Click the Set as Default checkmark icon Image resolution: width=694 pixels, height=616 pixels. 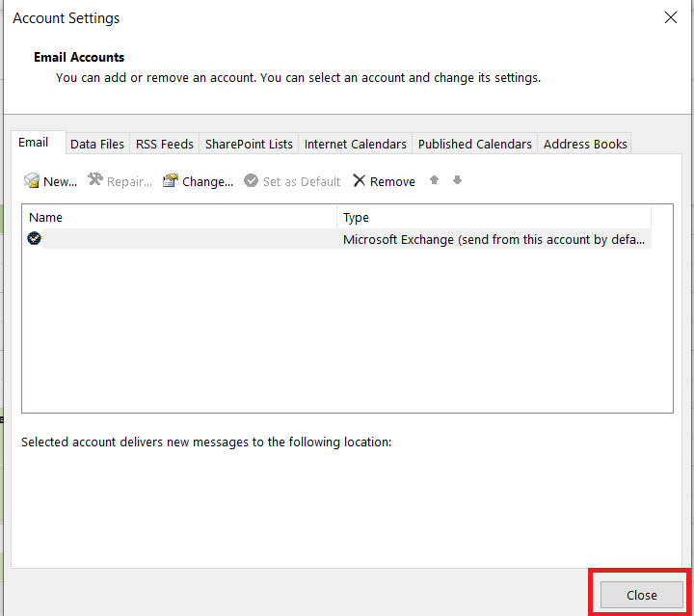pos(252,181)
